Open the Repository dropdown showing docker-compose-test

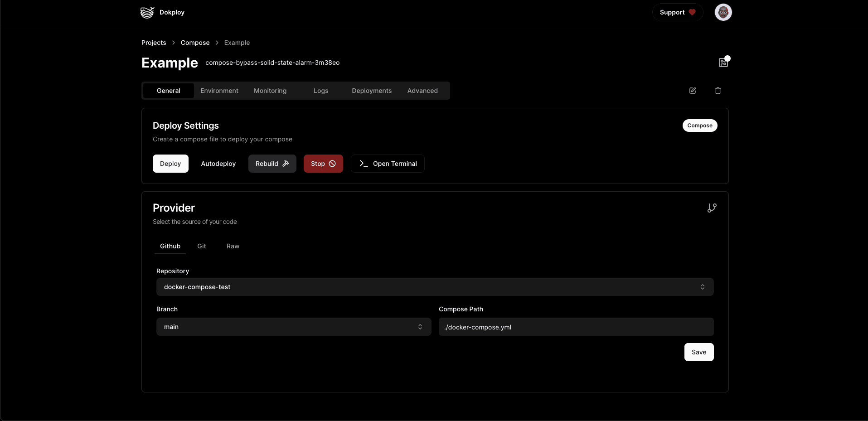[x=434, y=286]
